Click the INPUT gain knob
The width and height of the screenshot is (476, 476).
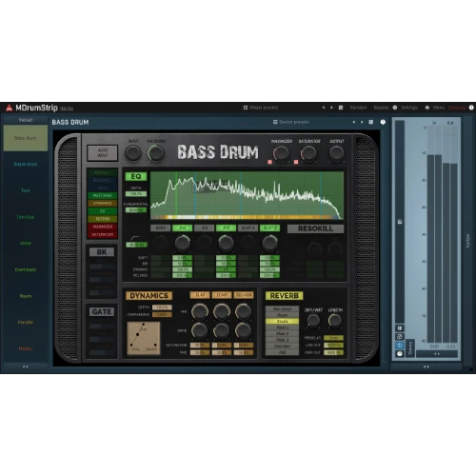coord(133,153)
